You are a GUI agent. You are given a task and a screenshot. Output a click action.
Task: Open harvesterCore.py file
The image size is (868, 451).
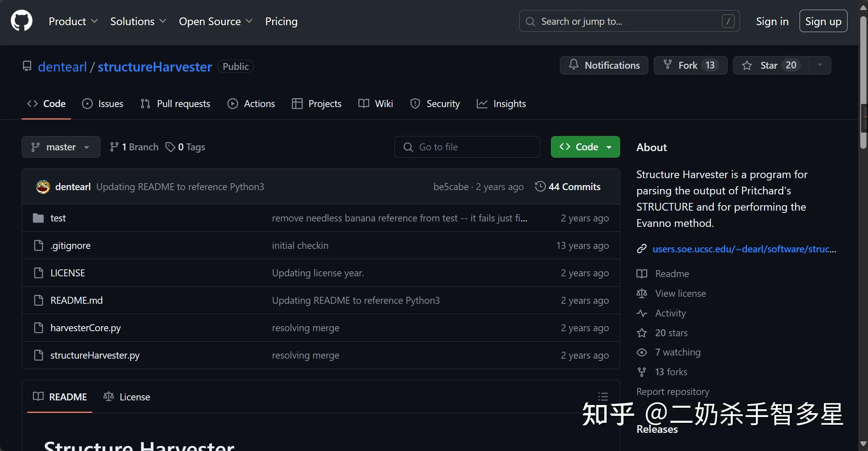tap(85, 328)
